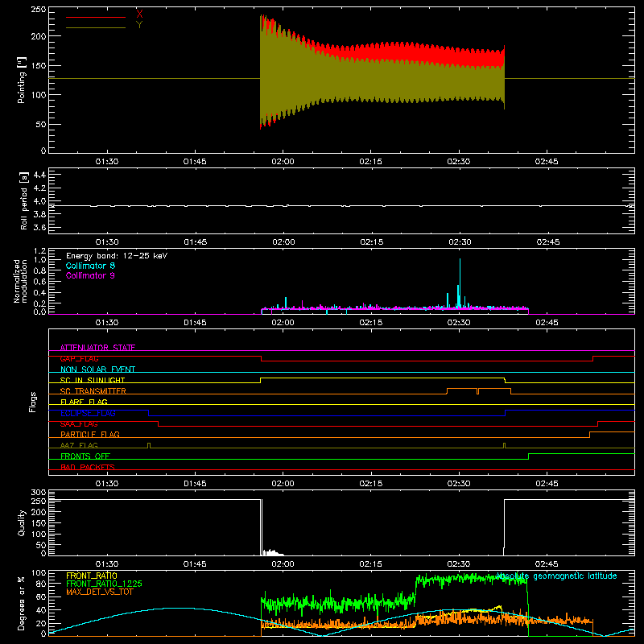Click the 'Roll period [s]' axis title
This screenshot has height=644, width=644.
click(23, 200)
